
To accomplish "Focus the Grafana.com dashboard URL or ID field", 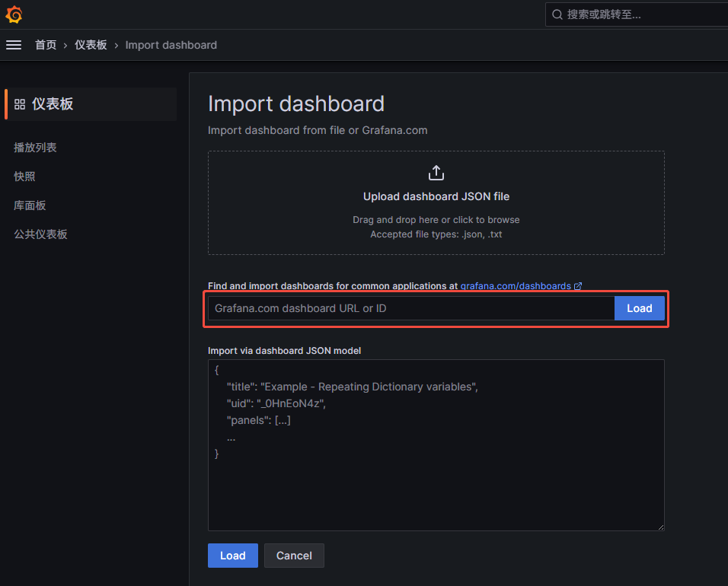I will tap(411, 308).
